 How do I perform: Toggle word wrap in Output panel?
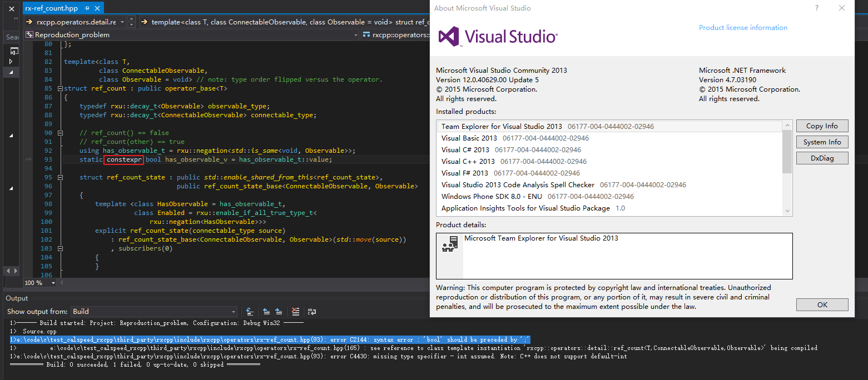[x=312, y=312]
